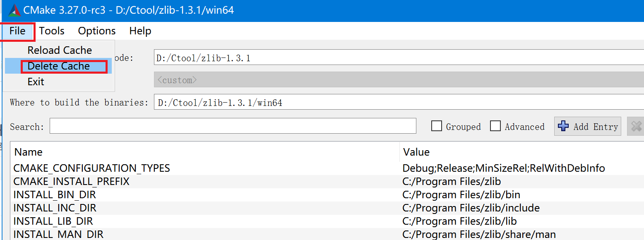Click the 'Search:' label
The width and height of the screenshot is (644, 240).
(x=27, y=127)
